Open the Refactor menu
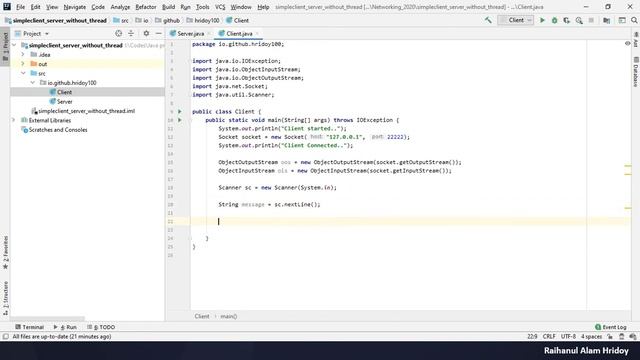The width and height of the screenshot is (640, 360). coord(146,7)
